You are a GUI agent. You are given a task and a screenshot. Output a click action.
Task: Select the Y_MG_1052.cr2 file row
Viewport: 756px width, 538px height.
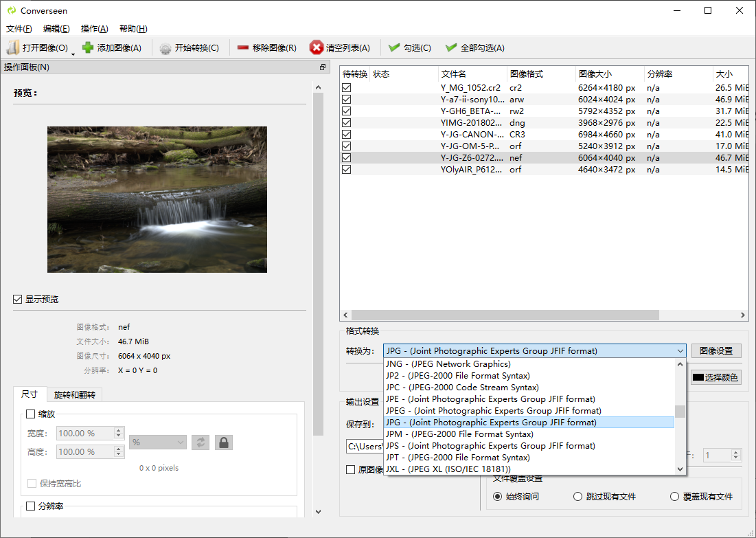point(470,88)
